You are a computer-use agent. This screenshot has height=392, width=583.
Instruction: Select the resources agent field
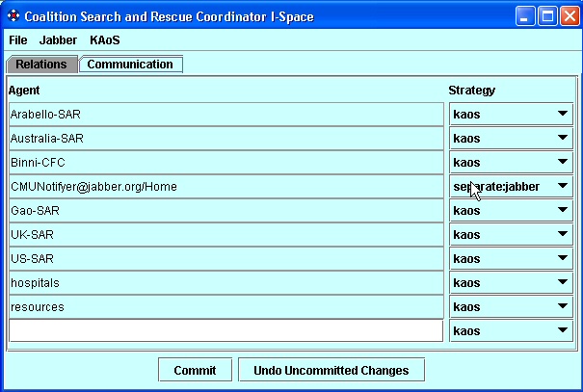point(226,306)
